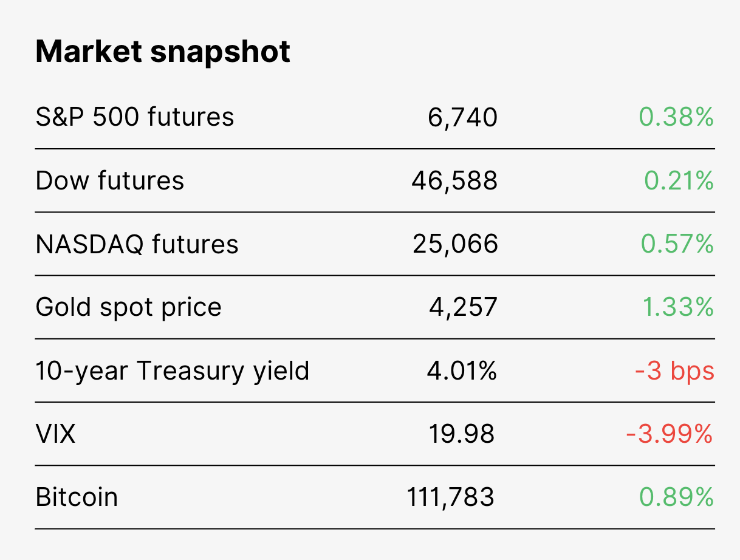Select the S&P 500 futures label

pos(135,117)
